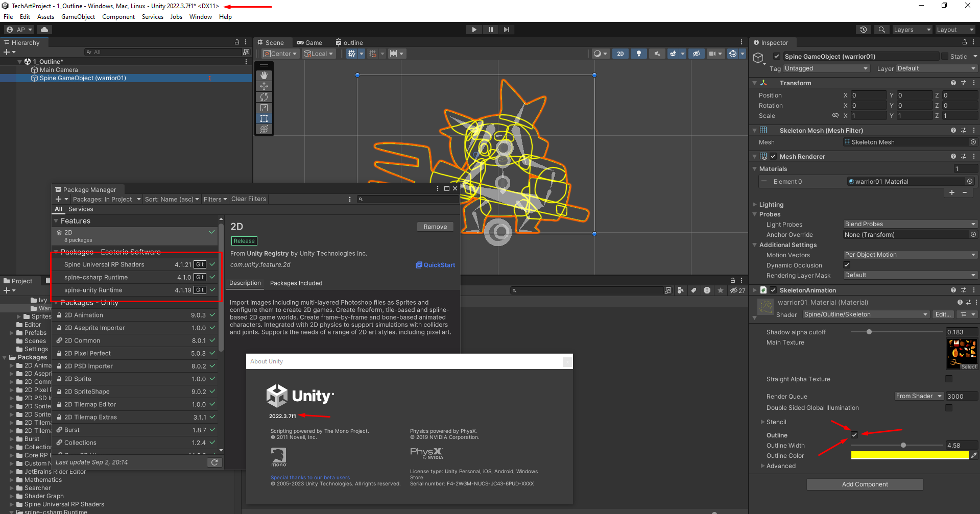Open the Packages Included tab
Viewport: 980px width, 514px height.
coord(296,283)
